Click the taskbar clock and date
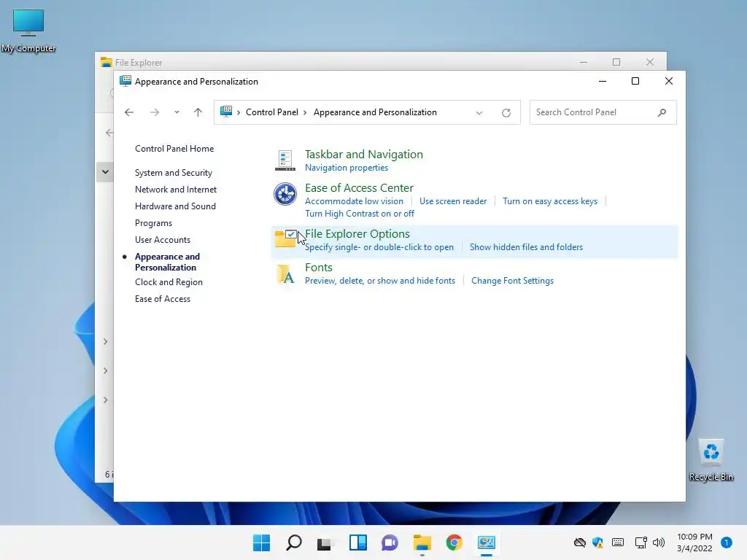Viewport: 747px width, 560px height. click(694, 542)
